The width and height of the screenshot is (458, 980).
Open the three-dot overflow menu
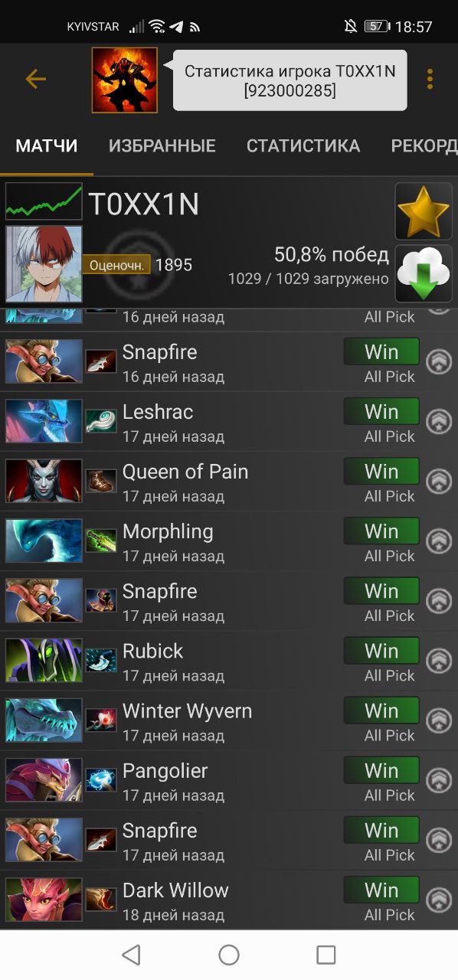coord(430,79)
